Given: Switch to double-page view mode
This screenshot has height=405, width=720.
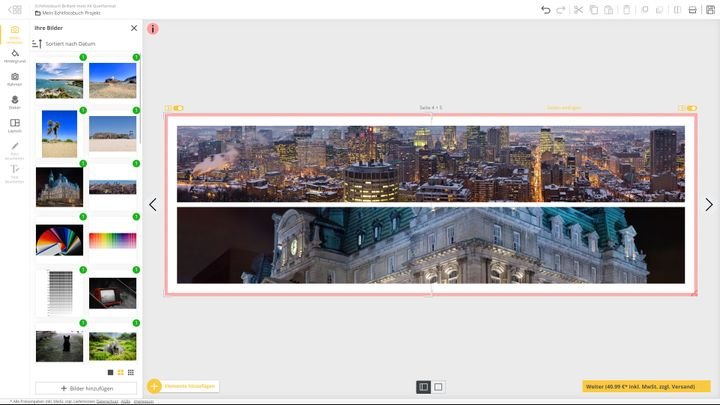Looking at the screenshot, I should click(x=423, y=387).
